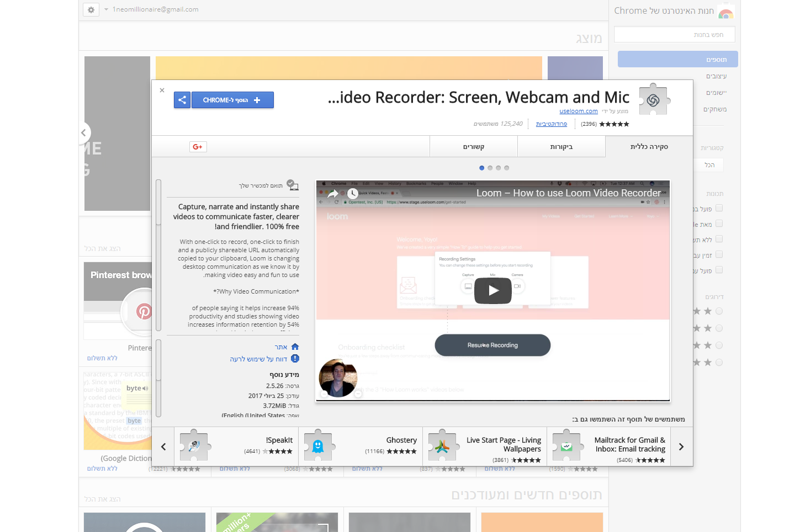Select the first ratings radio button under דירוגים
This screenshot has height=532, width=800.
719,311
